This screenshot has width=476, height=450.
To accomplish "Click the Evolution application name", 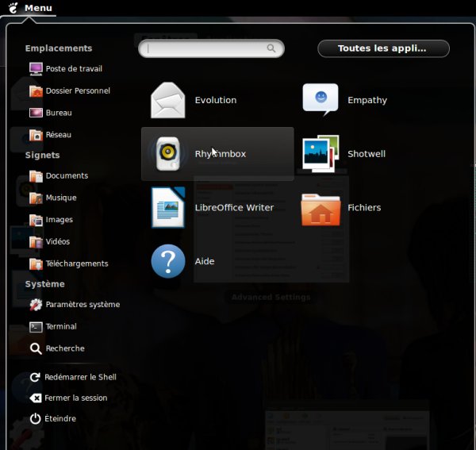I will (x=216, y=100).
